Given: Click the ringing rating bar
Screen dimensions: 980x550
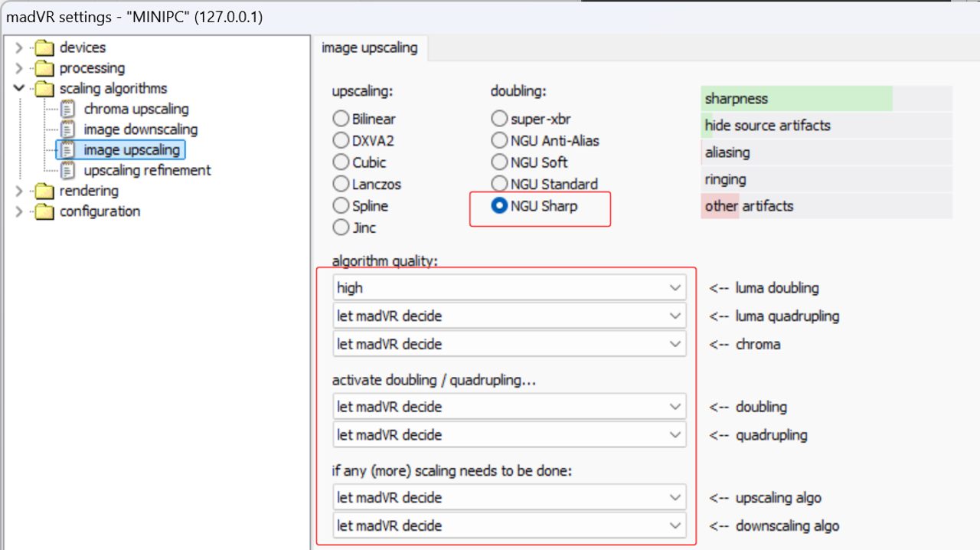Looking at the screenshot, I should 826,179.
